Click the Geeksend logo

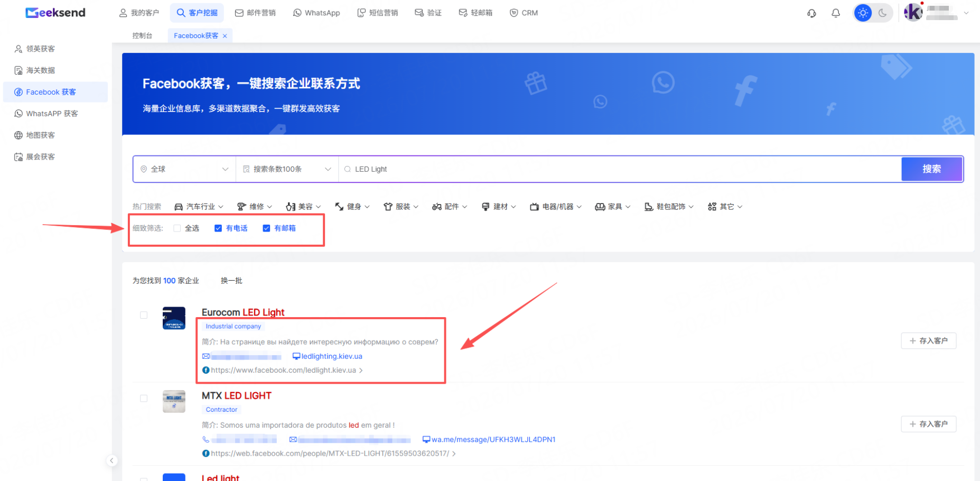coord(55,13)
